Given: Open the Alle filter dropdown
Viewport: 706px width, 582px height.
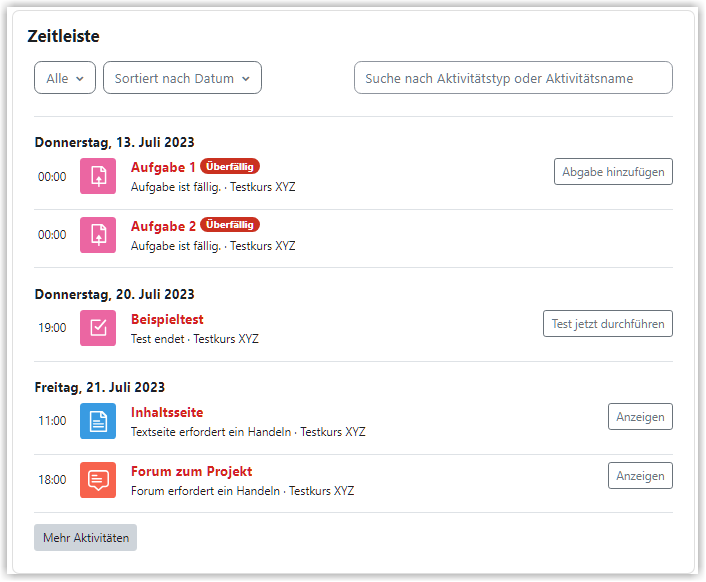Looking at the screenshot, I should coord(65,78).
